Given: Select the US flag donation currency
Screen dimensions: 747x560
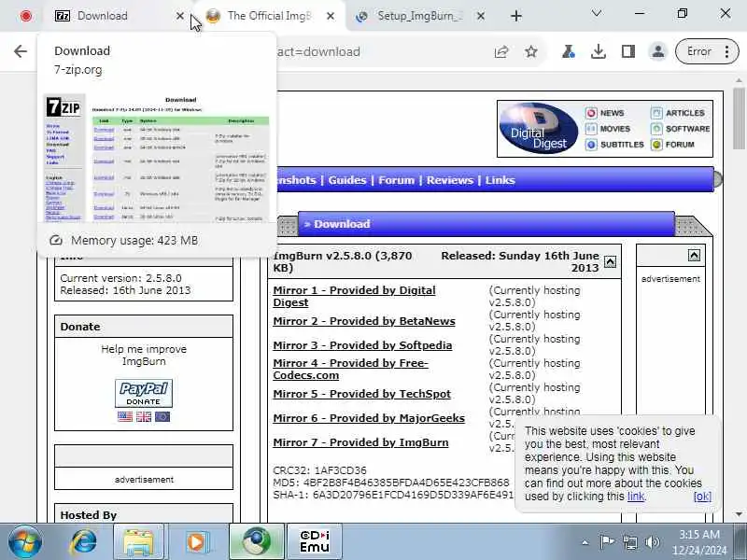Looking at the screenshot, I should (125, 416).
